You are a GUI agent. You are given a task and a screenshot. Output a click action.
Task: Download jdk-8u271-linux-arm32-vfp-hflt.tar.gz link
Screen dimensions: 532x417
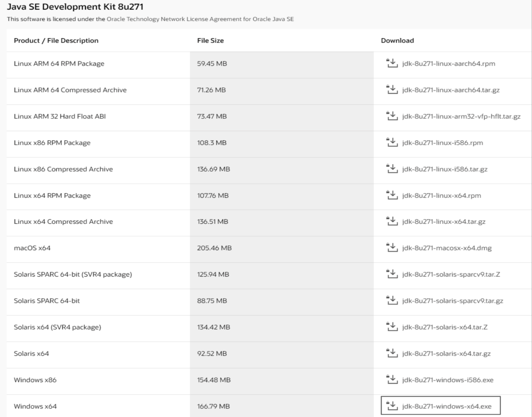[461, 116]
